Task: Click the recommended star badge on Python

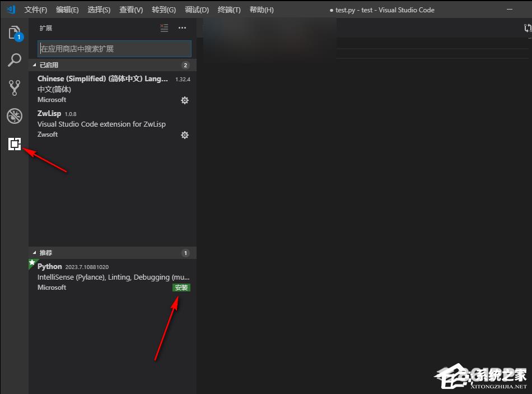Action: 32,262
